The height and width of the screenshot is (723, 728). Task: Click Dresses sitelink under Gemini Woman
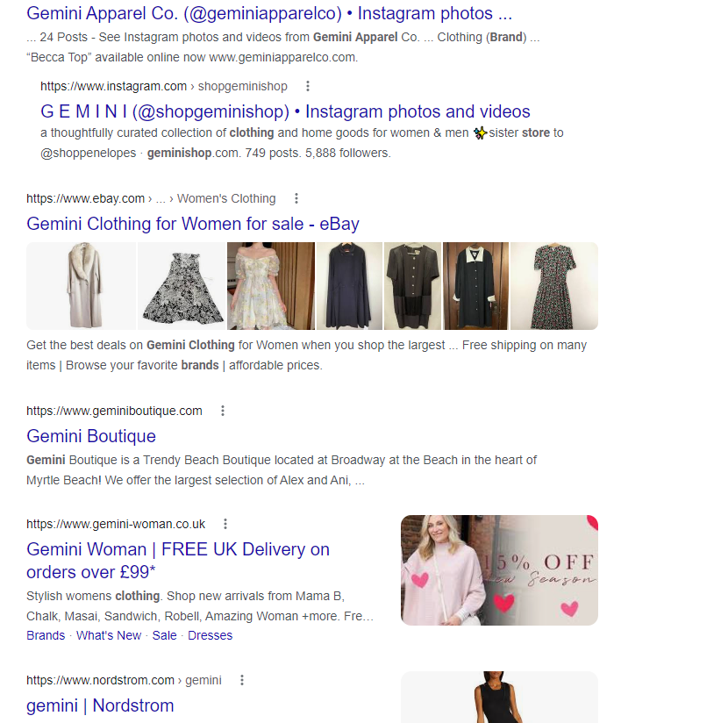point(211,635)
